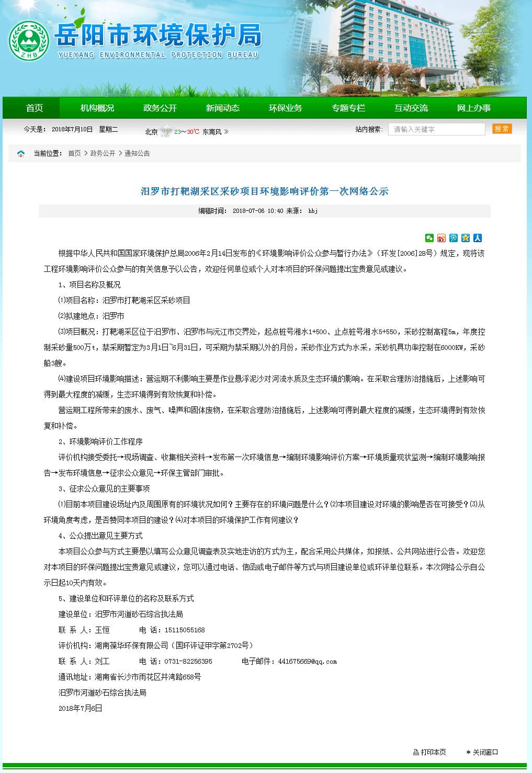532x773 pixels.
Task: Open 首页 navigation tab
Action: 35,108
